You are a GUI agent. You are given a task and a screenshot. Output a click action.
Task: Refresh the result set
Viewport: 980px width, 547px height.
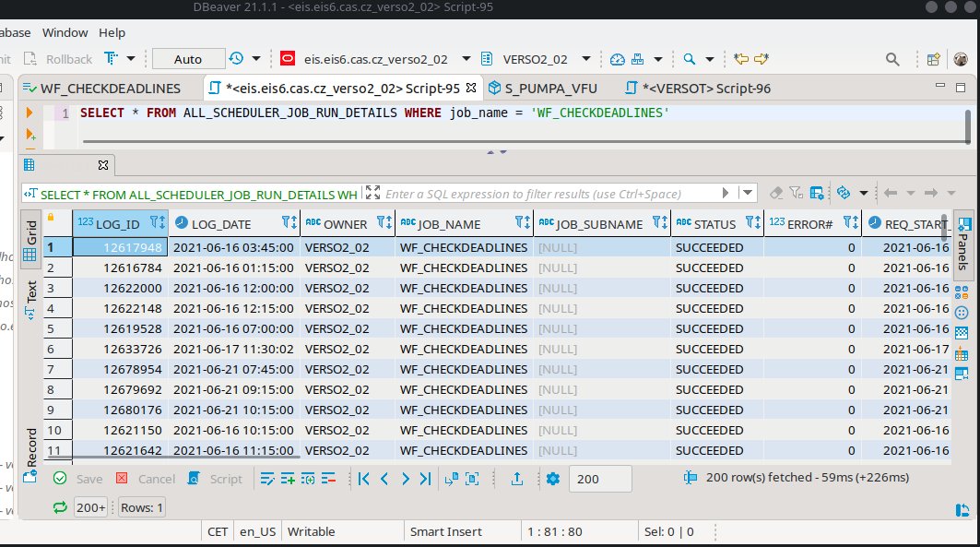[x=843, y=192]
